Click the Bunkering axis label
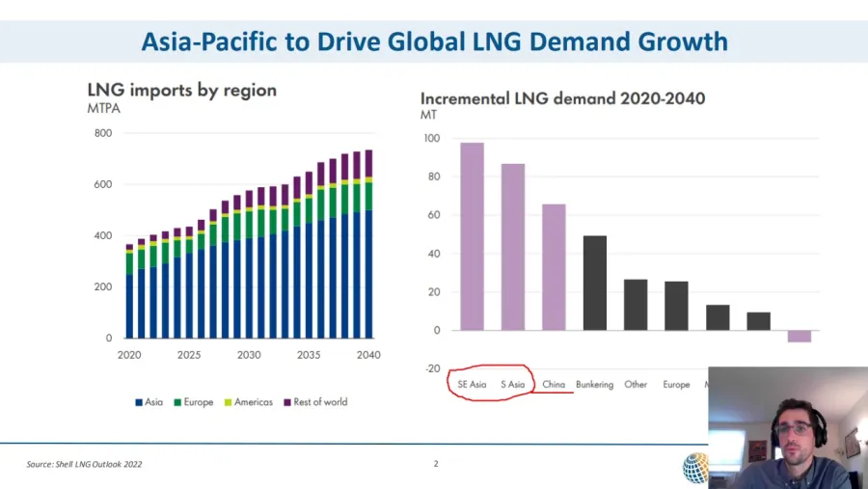 coord(594,385)
